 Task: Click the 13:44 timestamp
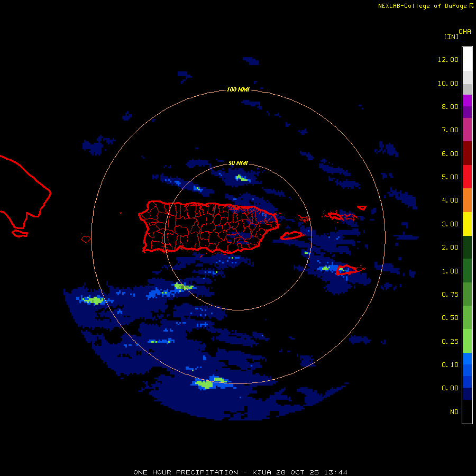(335, 472)
